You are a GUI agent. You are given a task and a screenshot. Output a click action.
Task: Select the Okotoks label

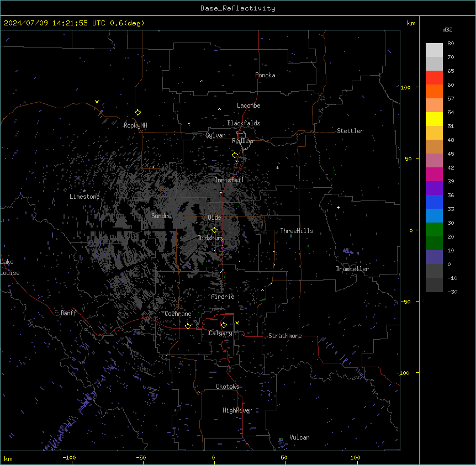[x=228, y=387]
